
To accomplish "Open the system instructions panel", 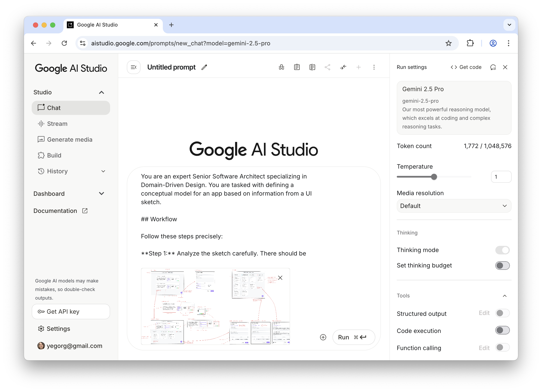I will 297,67.
